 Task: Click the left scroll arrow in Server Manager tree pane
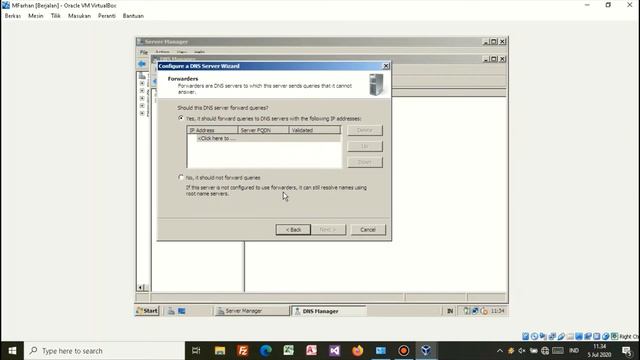pyautogui.click(x=140, y=287)
